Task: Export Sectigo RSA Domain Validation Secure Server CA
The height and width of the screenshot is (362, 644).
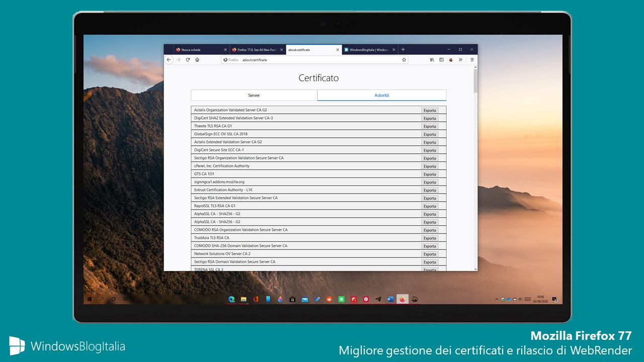Action: pyautogui.click(x=430, y=262)
